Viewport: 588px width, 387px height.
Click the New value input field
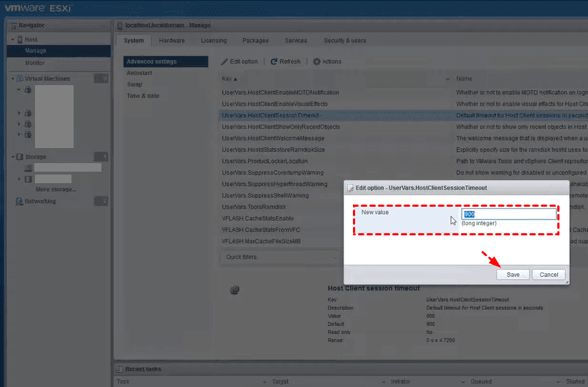(509, 214)
